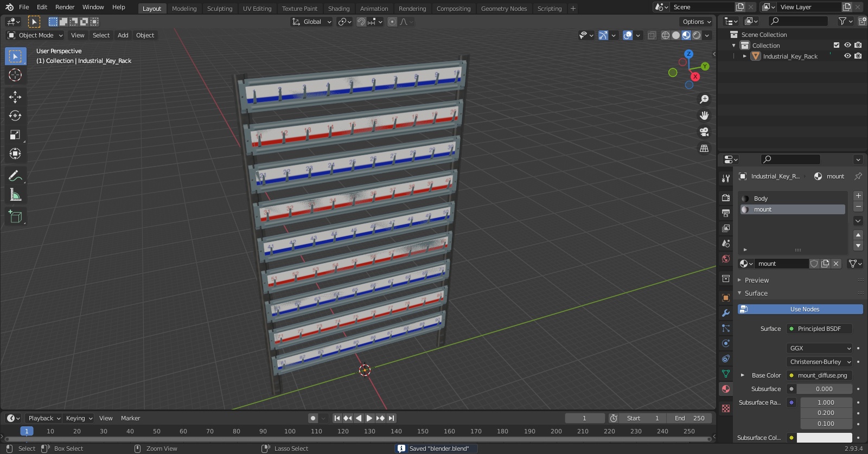This screenshot has height=454, width=868.
Task: Open GGX distribution dropdown
Action: click(x=820, y=348)
